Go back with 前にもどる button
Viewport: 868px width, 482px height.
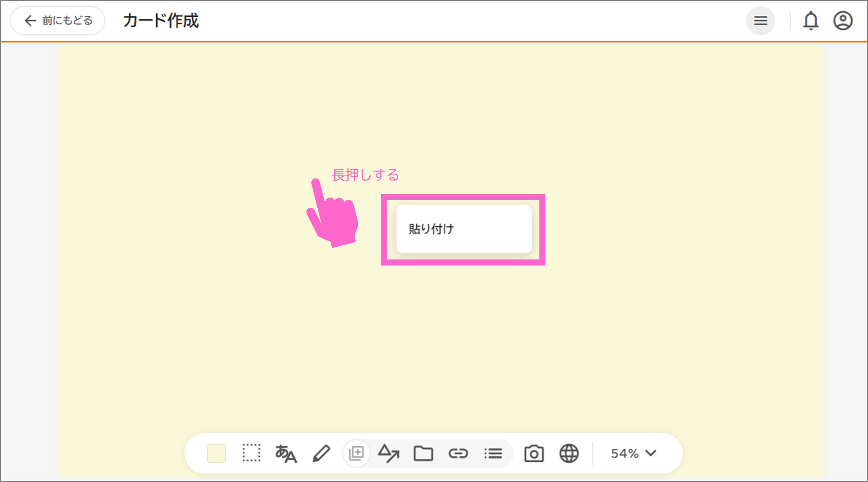tap(57, 21)
